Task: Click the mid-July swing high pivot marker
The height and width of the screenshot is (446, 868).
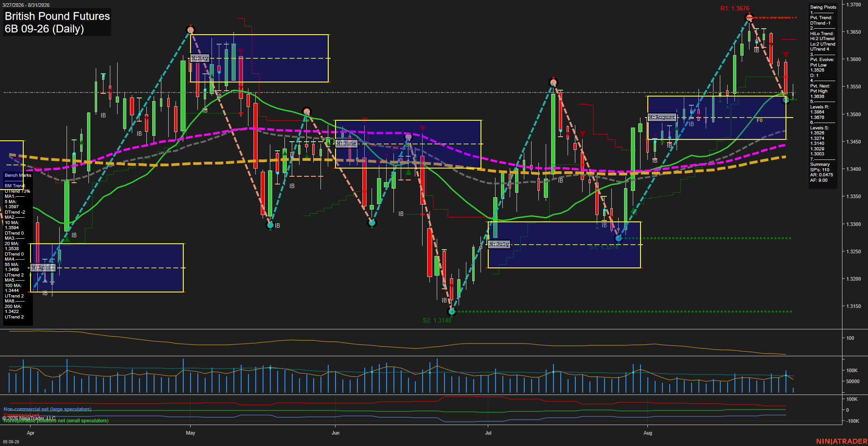Action: coord(553,82)
